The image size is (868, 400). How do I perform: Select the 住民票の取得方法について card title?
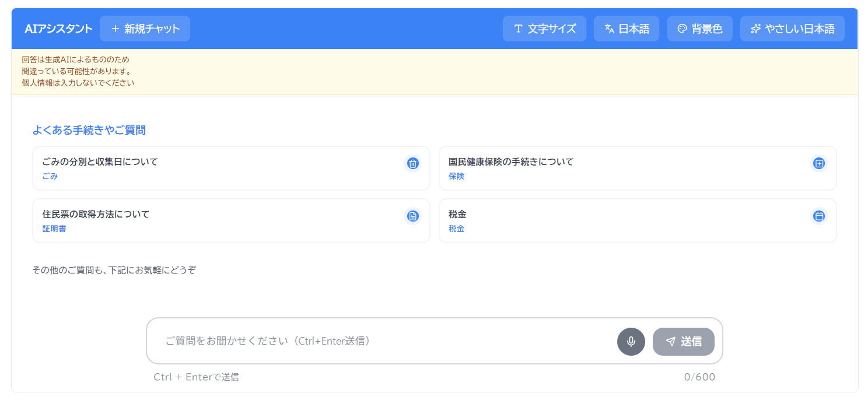pyautogui.click(x=96, y=215)
